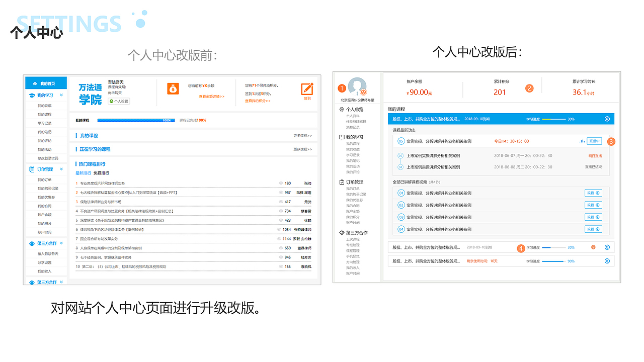
Task: Select the graduation cap icon beside 我的学习
Action: tap(32, 95)
